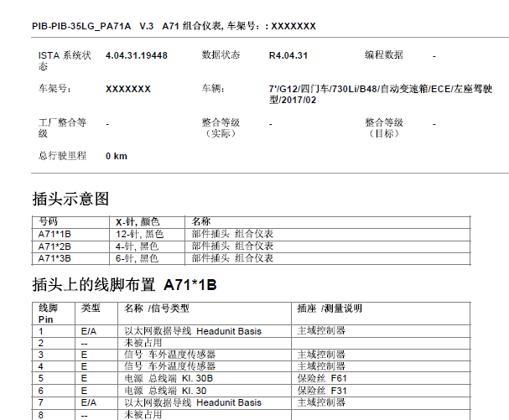This screenshot has width=509, height=420.
Task: Click the 数据状态 label
Action: tap(221, 54)
